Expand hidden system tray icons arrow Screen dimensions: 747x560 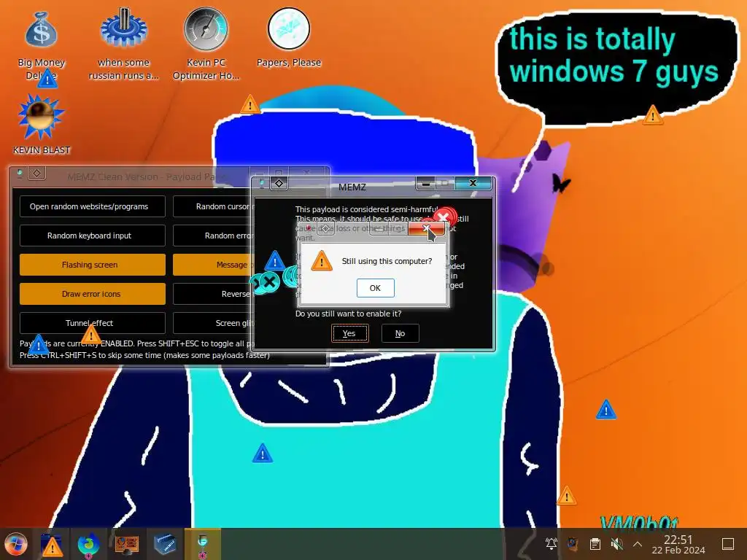pyautogui.click(x=638, y=543)
